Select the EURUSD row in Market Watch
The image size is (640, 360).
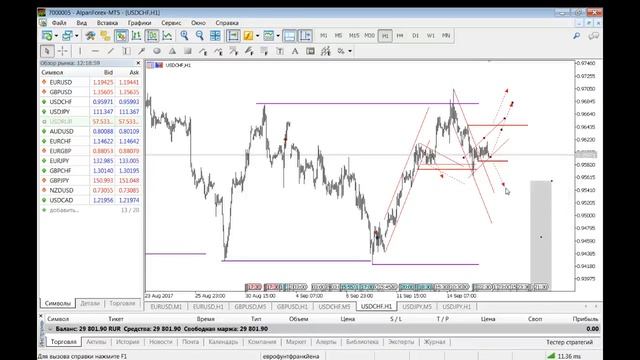click(91, 82)
